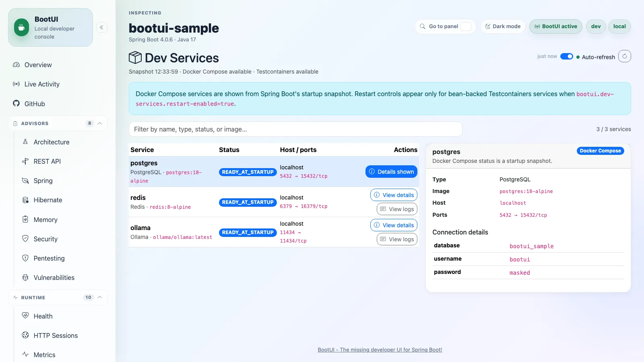
Task: Click the Architecture diagram icon
Action: pyautogui.click(x=25, y=142)
